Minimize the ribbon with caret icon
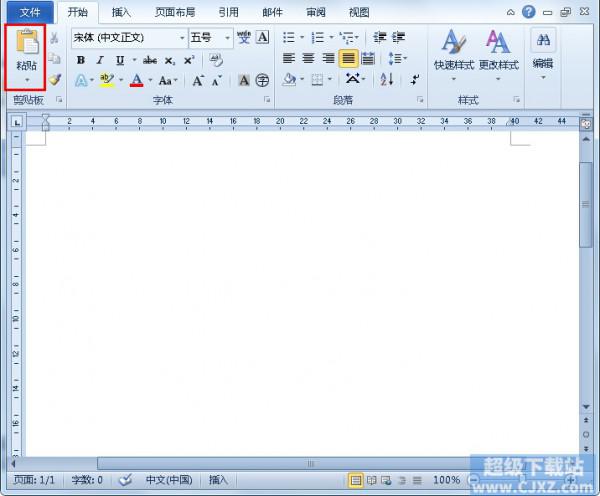Screen dimensions: 600x496 point(510,13)
